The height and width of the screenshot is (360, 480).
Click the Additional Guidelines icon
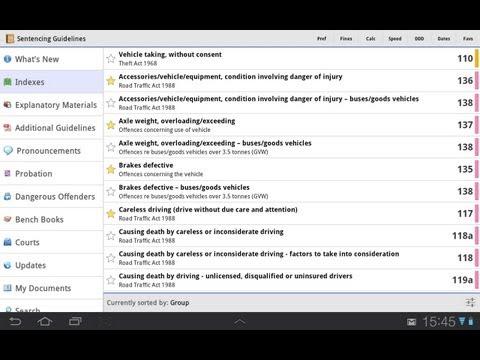click(7, 128)
